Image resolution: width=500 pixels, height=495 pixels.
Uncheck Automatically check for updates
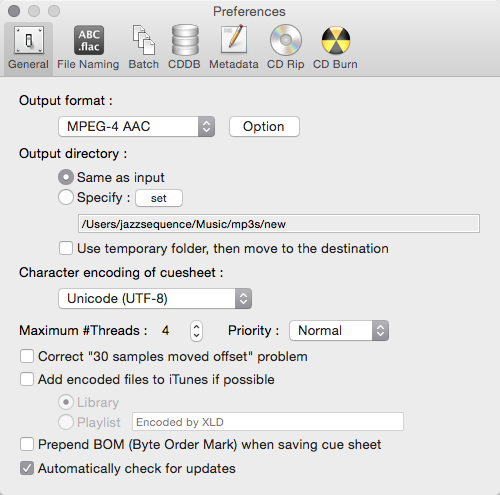(x=27, y=468)
